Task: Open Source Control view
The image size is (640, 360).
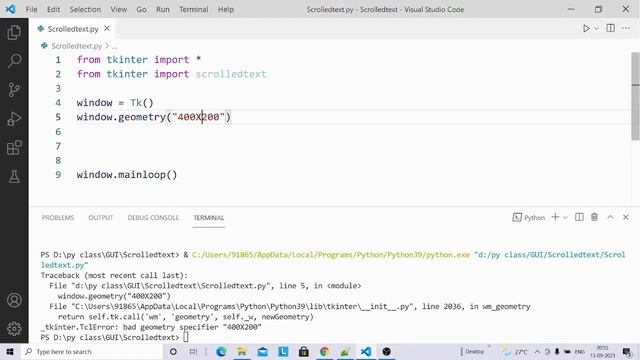Action: point(14,90)
